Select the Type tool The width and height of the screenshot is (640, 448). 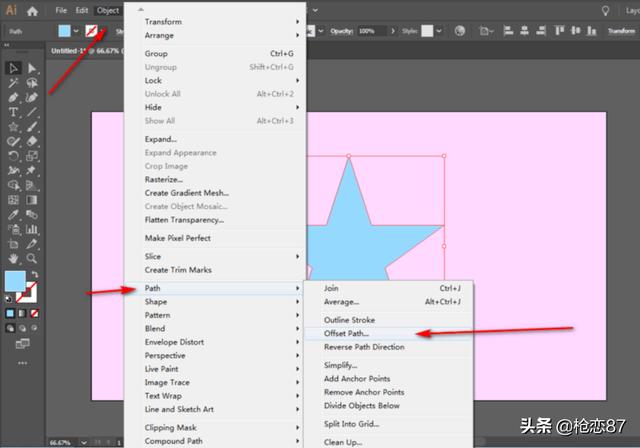(x=14, y=112)
